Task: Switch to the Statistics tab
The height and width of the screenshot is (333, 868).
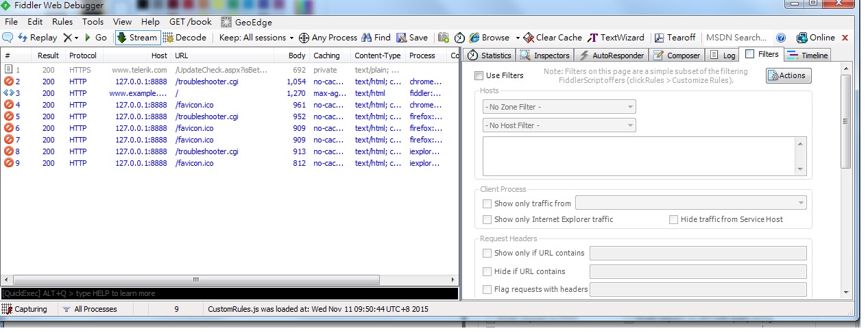Action: pyautogui.click(x=490, y=56)
